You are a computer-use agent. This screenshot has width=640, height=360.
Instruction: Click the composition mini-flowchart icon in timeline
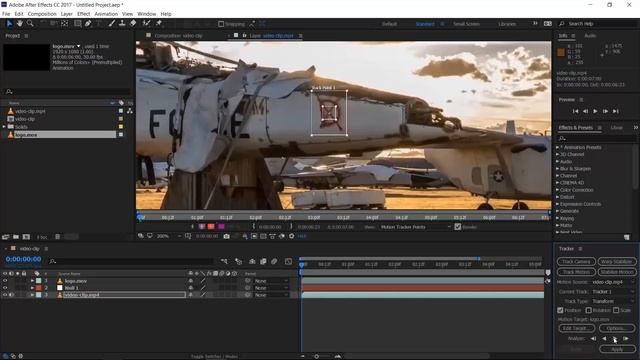(x=224, y=261)
